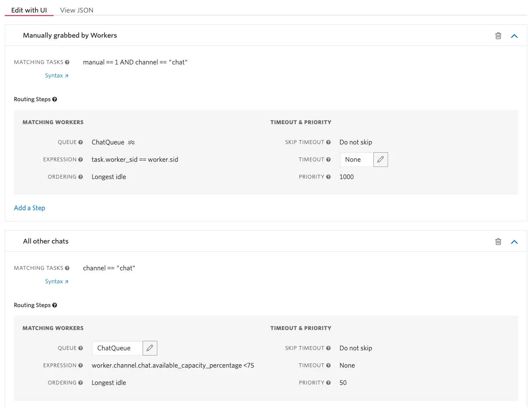Show Skip Timeout help in All other chats
Image resolution: width=532 pixels, height=407 pixels.
[328, 348]
